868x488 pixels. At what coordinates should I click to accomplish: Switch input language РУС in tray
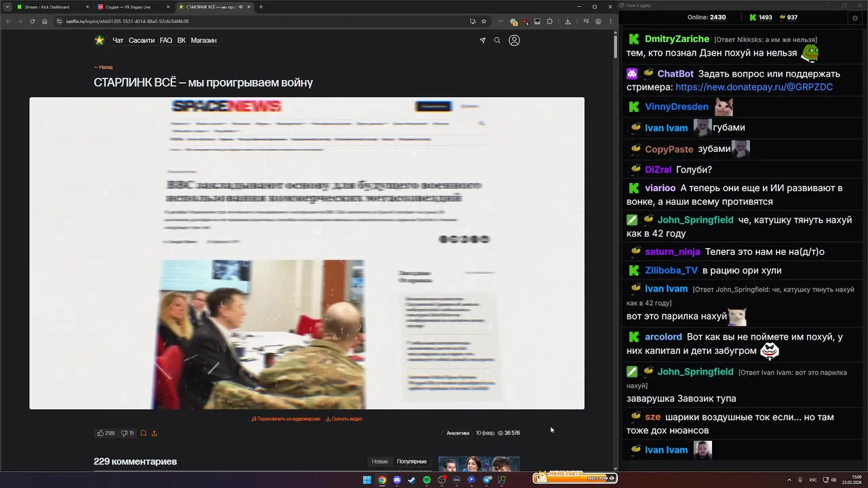tap(813, 480)
